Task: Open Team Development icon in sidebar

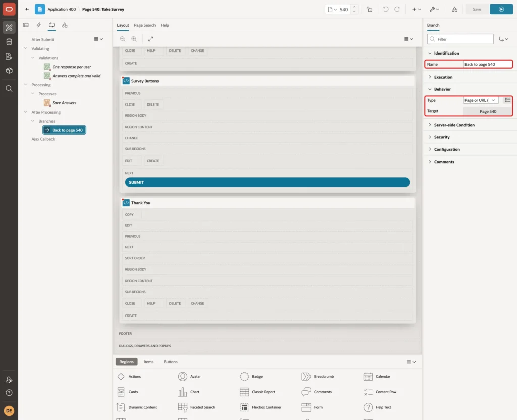Action: point(9,57)
